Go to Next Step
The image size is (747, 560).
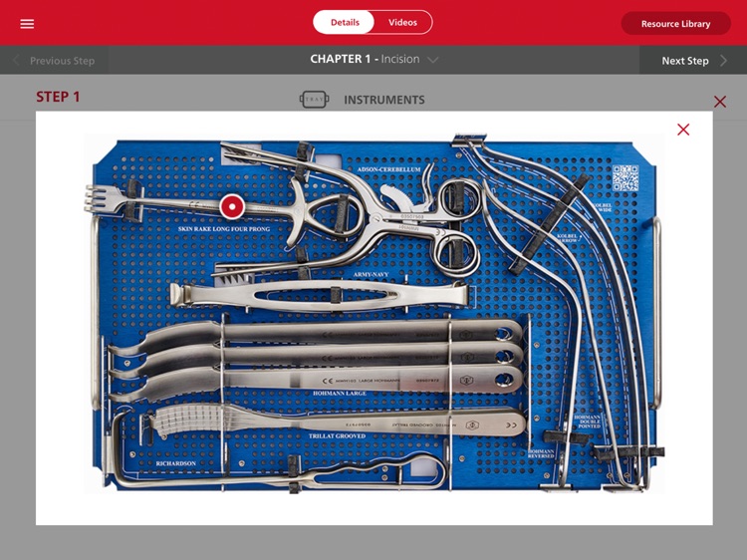tap(693, 61)
